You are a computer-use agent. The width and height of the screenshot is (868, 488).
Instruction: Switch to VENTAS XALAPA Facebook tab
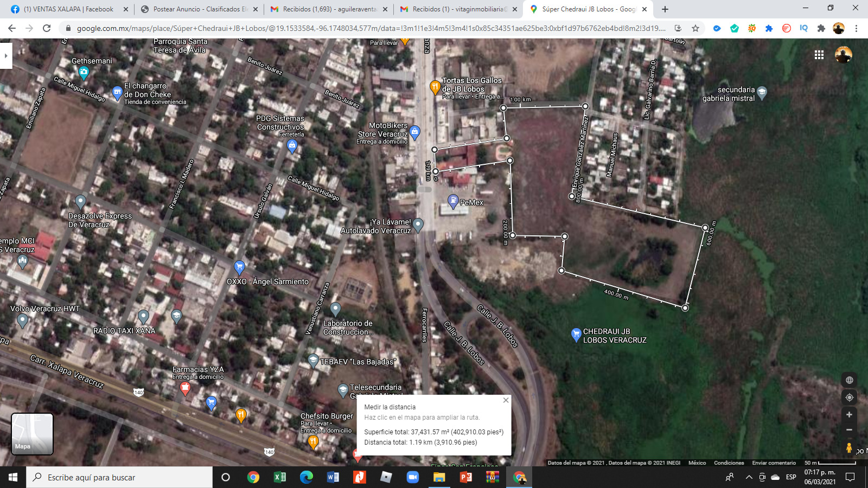pos(68,9)
